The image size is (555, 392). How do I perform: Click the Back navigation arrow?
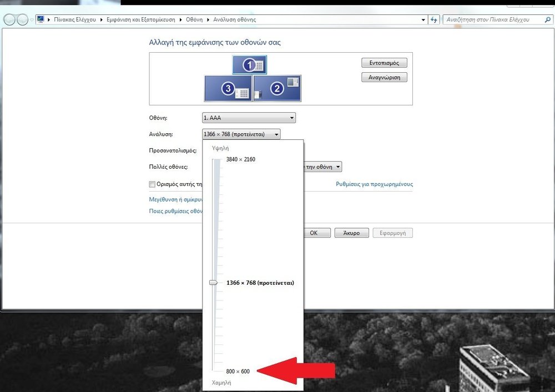(9, 20)
